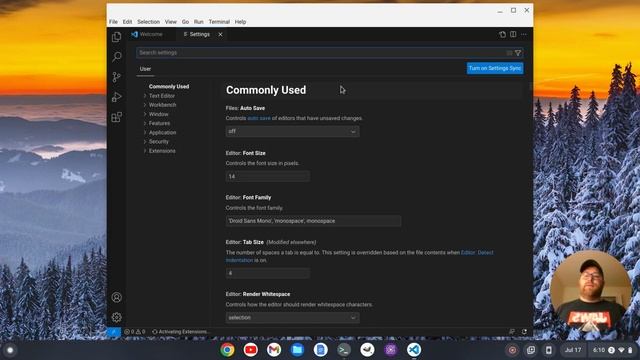Open the editor More Actions ellipsis

(524, 34)
